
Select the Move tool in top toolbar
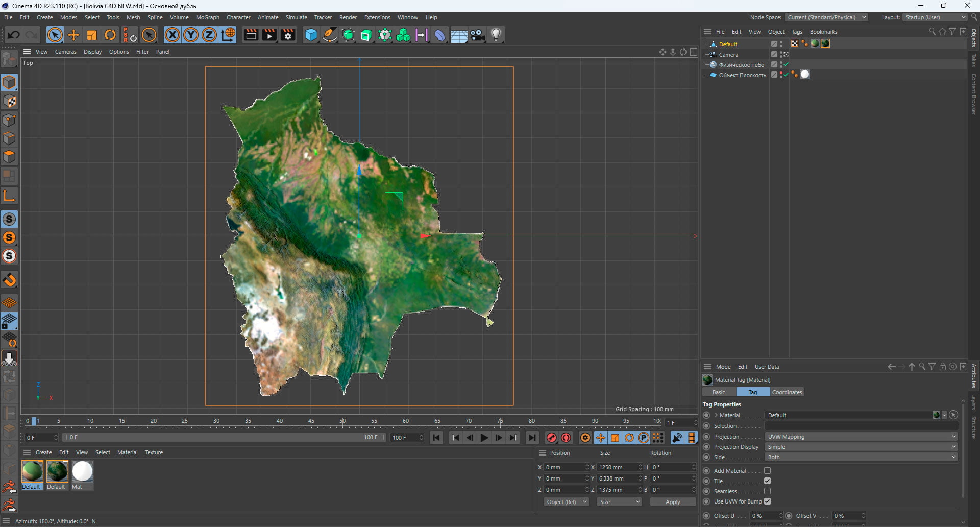pyautogui.click(x=73, y=35)
